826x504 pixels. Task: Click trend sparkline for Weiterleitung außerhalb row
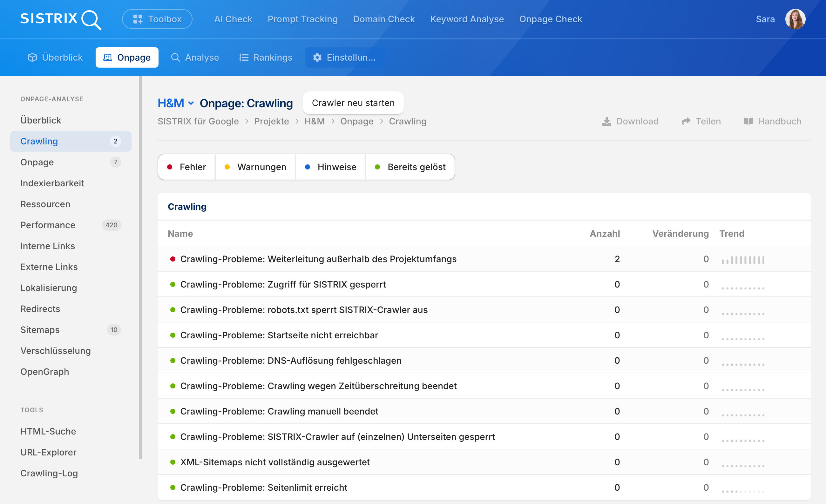[743, 260]
